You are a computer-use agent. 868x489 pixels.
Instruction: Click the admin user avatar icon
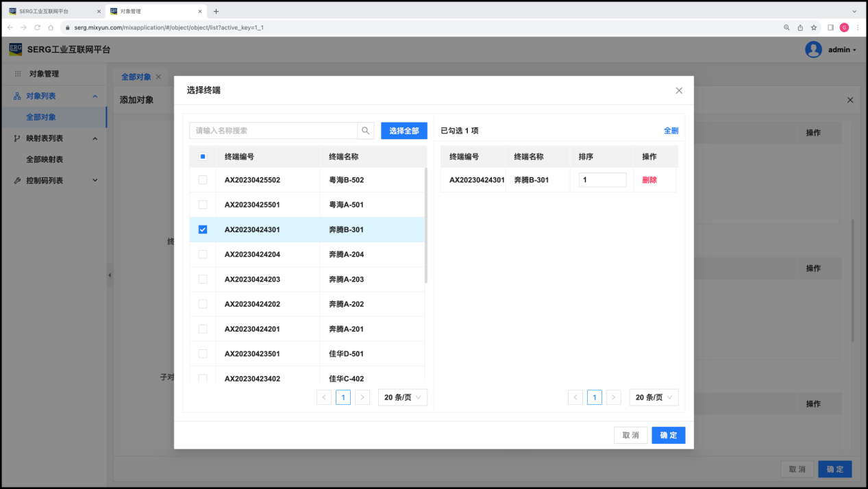[813, 49]
